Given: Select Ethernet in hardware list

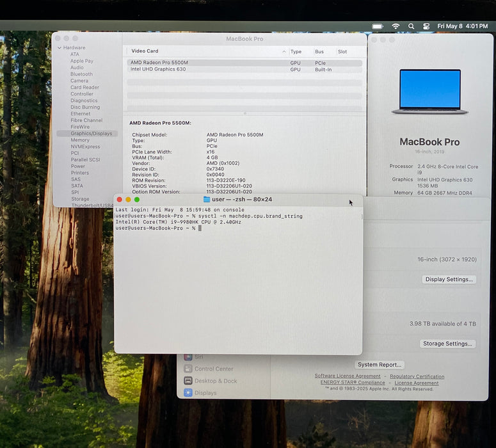Looking at the screenshot, I should pos(81,113).
